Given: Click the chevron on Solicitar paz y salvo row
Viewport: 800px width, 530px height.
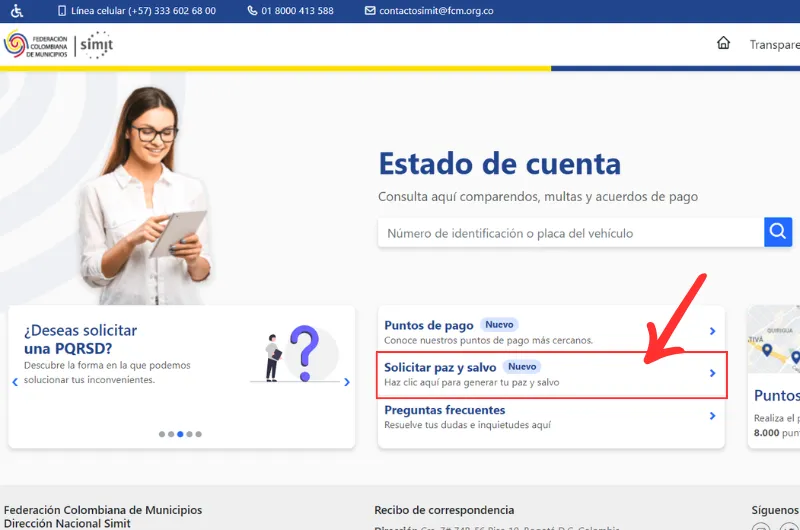Looking at the screenshot, I should pos(712,373).
